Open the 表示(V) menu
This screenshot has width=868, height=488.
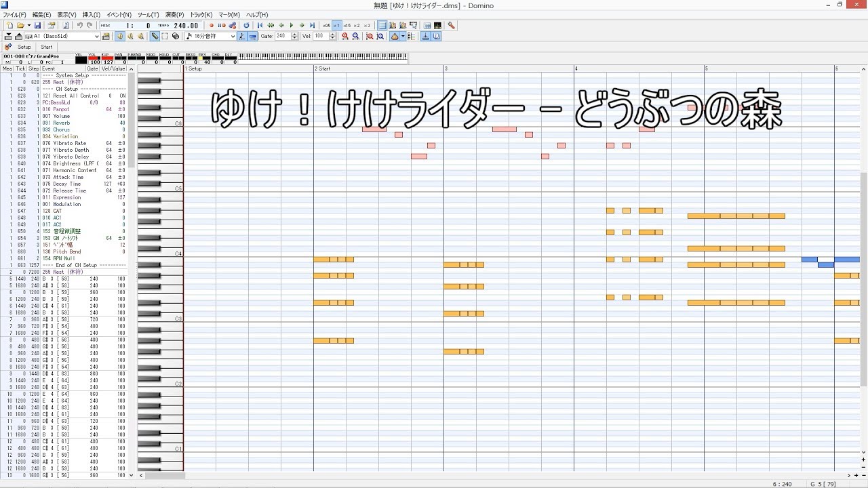click(66, 15)
